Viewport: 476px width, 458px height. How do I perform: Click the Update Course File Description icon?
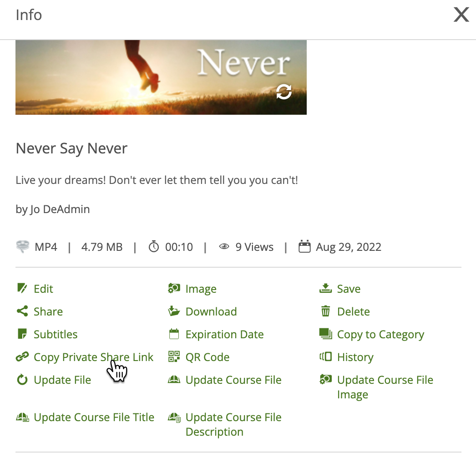point(174,417)
